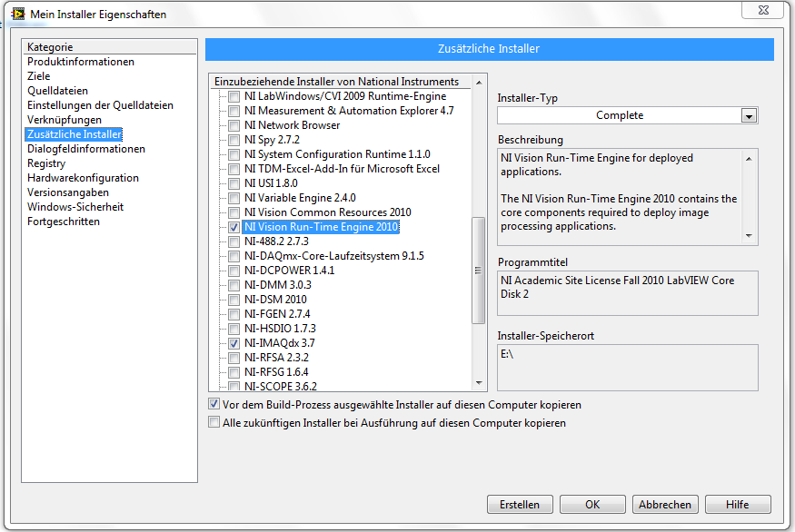This screenshot has width=795, height=532.
Task: Open the Dialogfeldinformationen category
Action: tap(85, 149)
